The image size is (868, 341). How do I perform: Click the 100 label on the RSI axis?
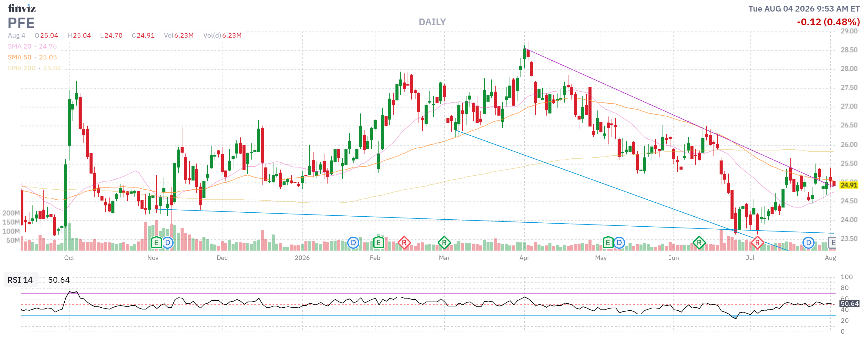(846, 277)
